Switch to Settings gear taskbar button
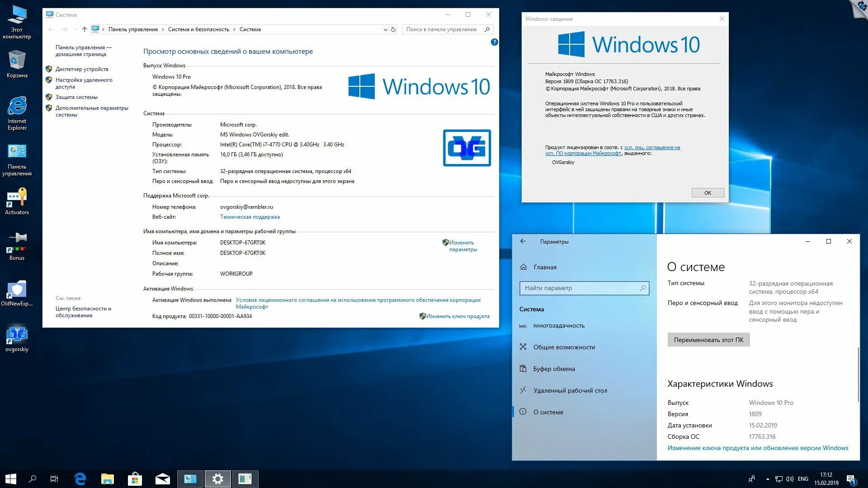868x488 pixels. 217,479
